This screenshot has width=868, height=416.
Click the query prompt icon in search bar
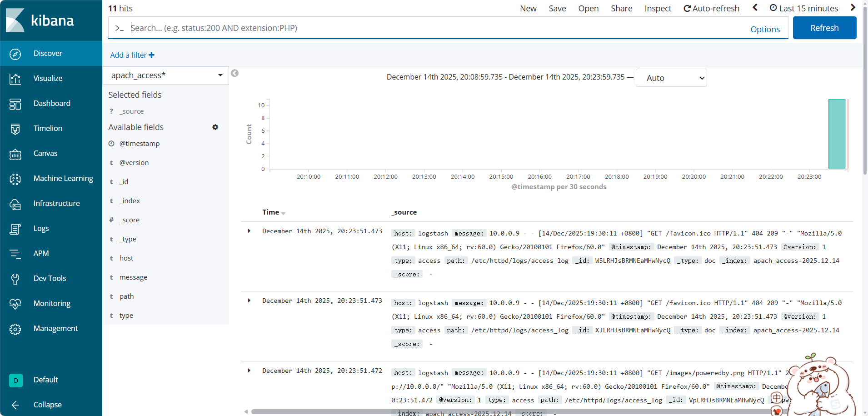(x=120, y=28)
